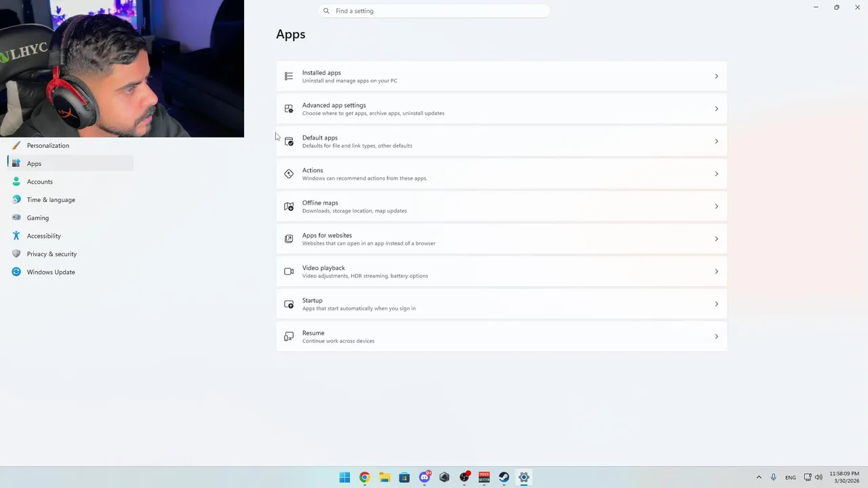Open the Startup apps page
Screen dimensions: 868x488
(x=501, y=304)
